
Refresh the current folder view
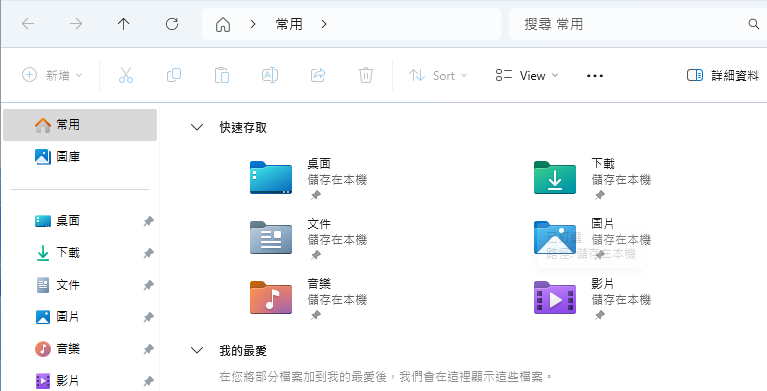(172, 24)
